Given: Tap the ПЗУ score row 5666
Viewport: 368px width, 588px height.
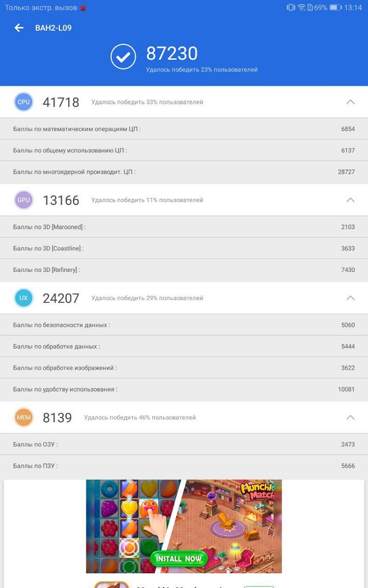Looking at the screenshot, I should 184,466.
